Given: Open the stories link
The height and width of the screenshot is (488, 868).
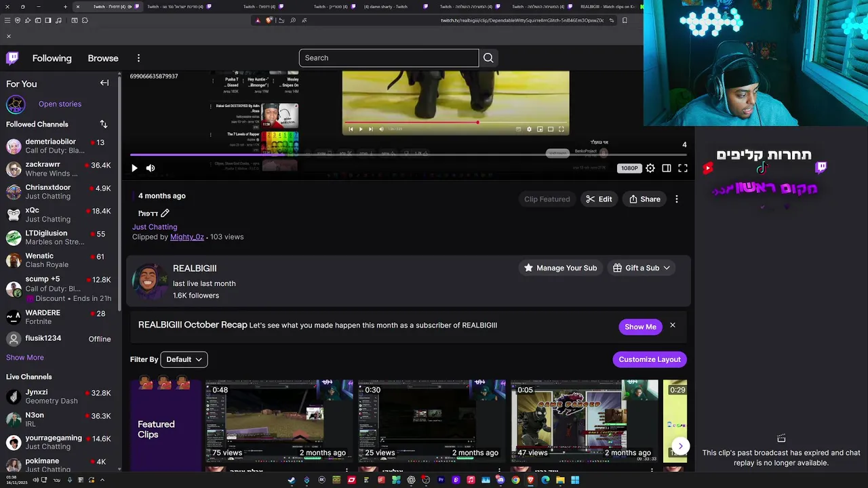Looking at the screenshot, I should coord(60,104).
